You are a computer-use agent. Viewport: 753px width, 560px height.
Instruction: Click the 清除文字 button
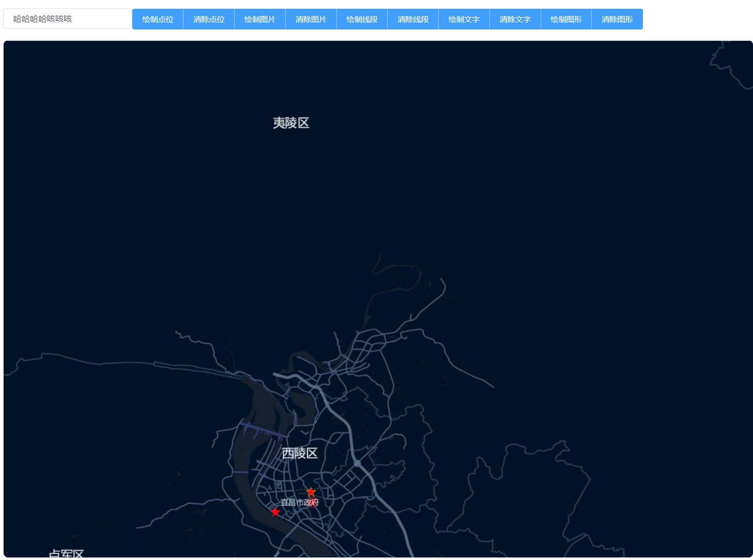pyautogui.click(x=515, y=19)
